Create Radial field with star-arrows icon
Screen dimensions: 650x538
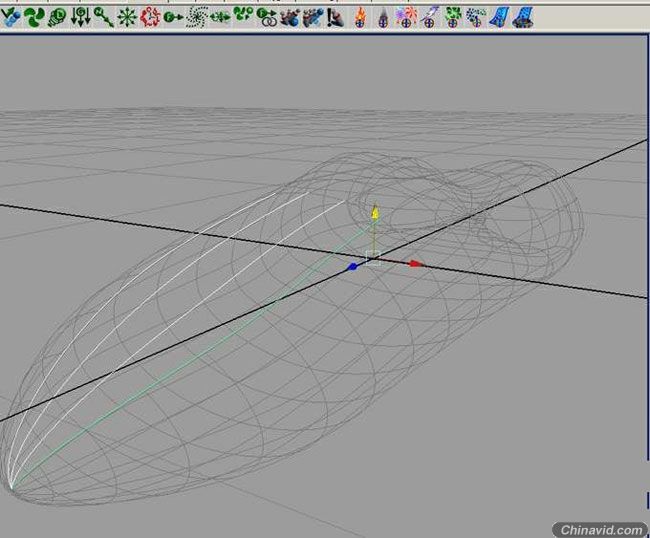[x=127, y=17]
